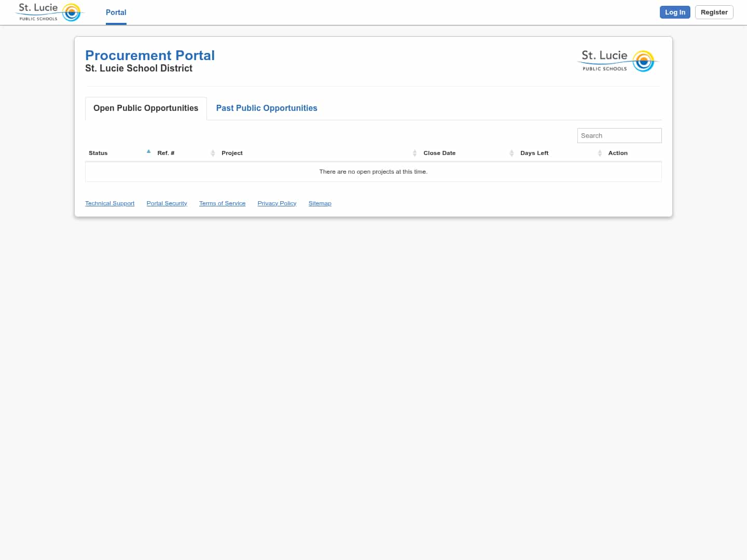747x560 pixels.
Task: Switch to the Past Public Opportunities tab
Action: (x=267, y=108)
